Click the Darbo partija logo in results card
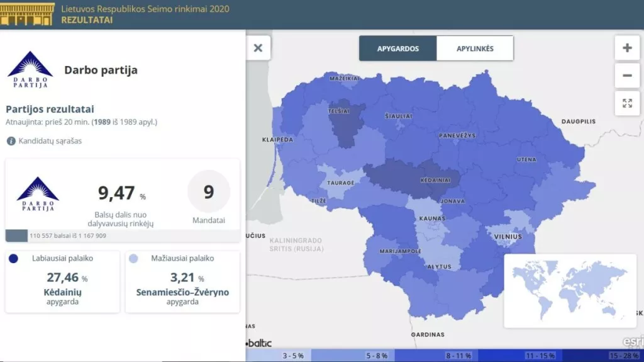 38,194
